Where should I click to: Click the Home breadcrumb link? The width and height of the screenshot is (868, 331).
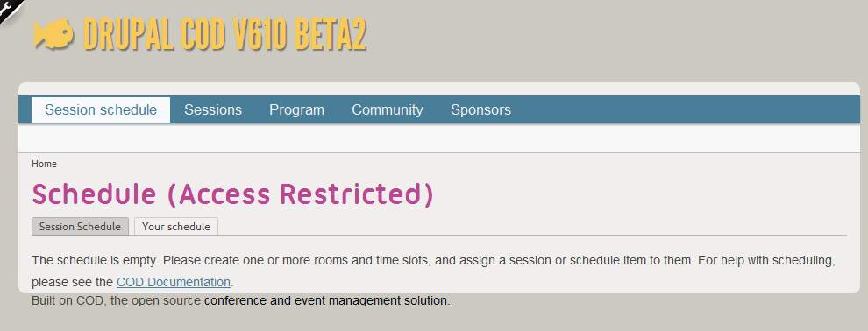coord(45,164)
